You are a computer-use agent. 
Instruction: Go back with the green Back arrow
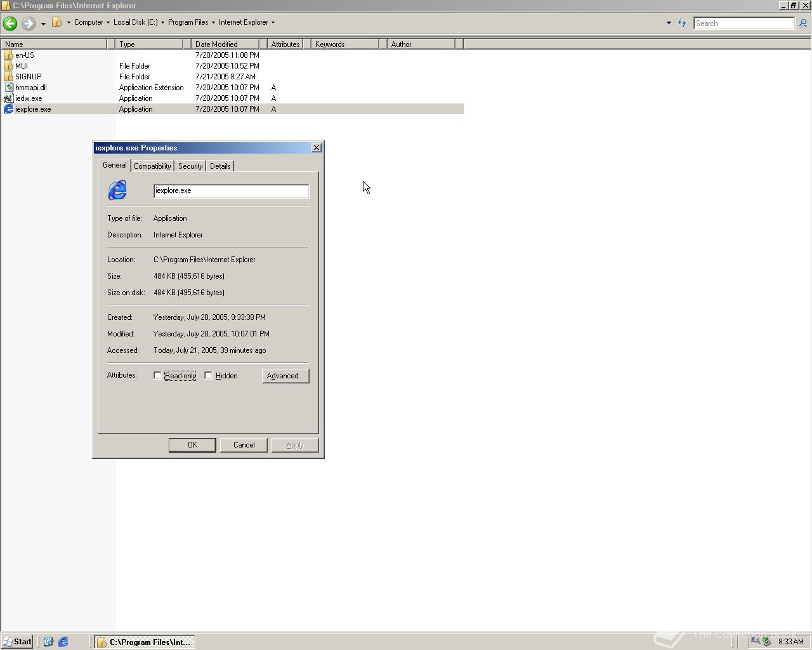coord(10,23)
